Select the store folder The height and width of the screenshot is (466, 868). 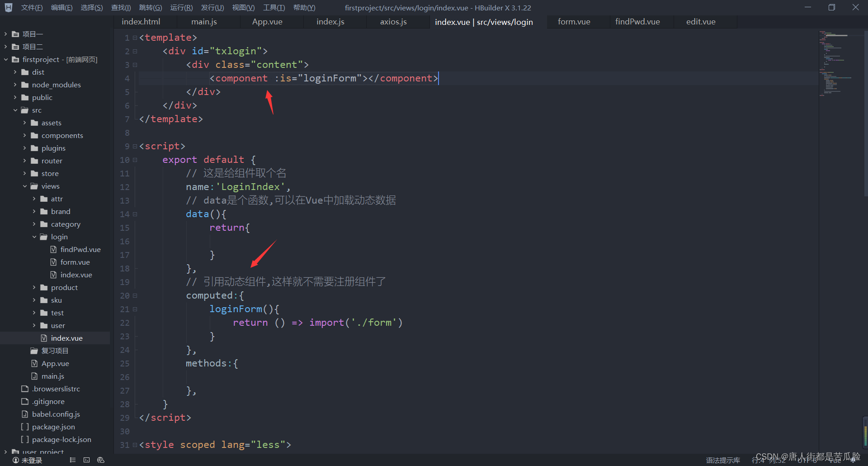pos(50,173)
